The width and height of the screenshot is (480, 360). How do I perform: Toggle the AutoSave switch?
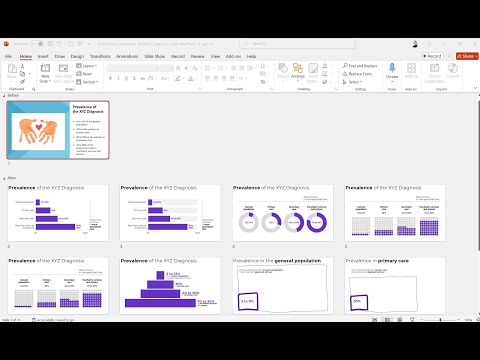coord(37,44)
